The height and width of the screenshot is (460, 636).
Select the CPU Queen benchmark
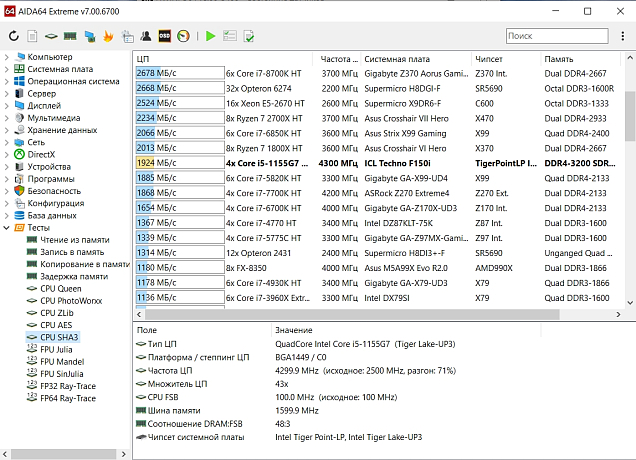pos(62,288)
